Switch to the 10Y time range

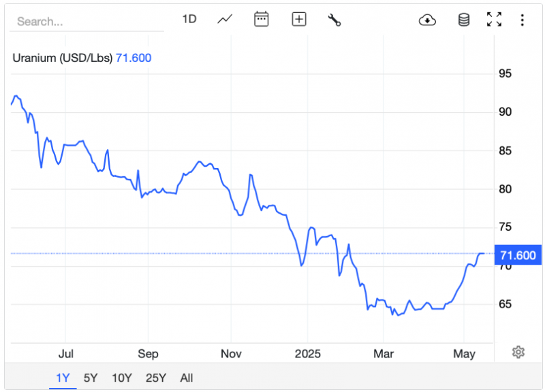122,378
